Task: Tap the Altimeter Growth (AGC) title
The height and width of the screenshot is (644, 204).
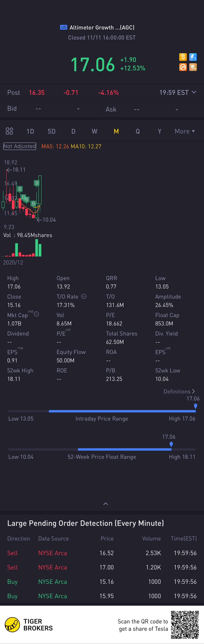Action: click(102, 27)
